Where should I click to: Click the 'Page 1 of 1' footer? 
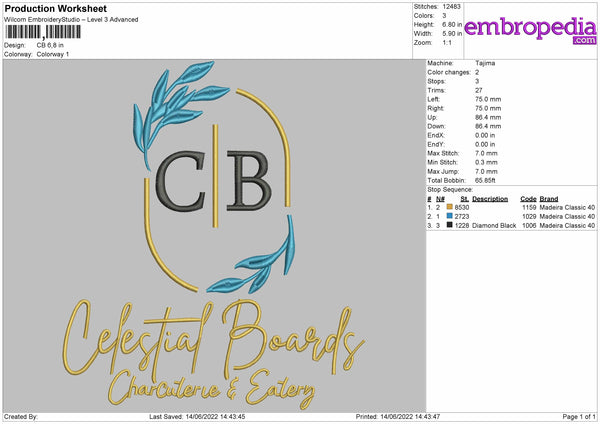[x=579, y=417]
